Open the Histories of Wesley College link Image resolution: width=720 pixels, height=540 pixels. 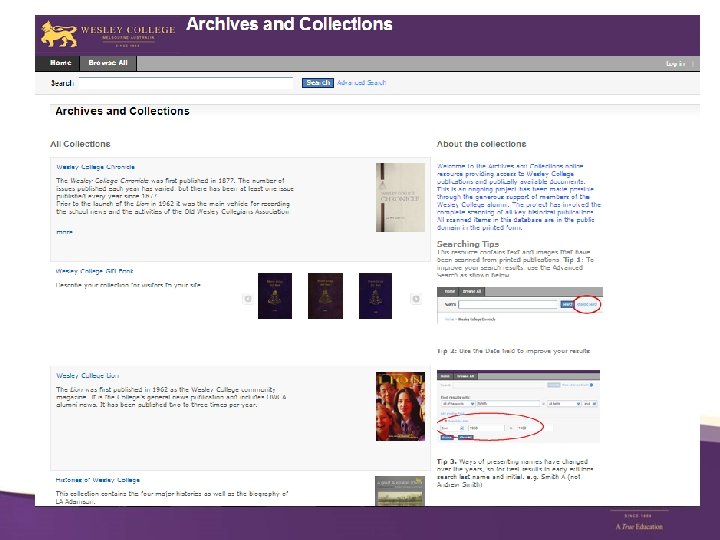click(98, 480)
